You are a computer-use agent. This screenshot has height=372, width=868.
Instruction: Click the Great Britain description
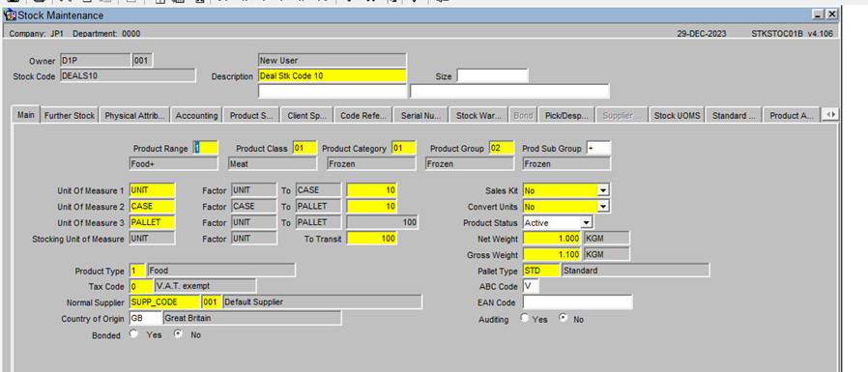pyautogui.click(x=252, y=318)
